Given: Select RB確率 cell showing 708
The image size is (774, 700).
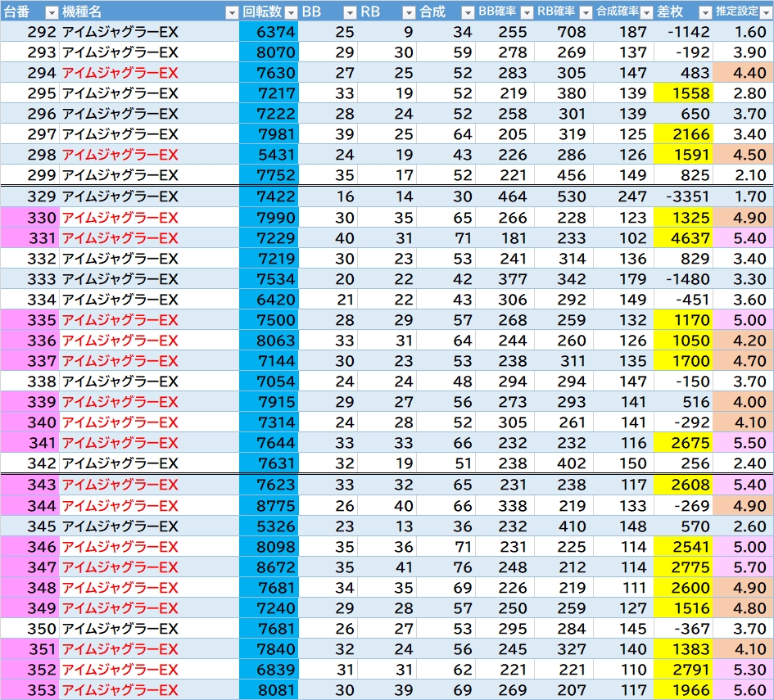Looking at the screenshot, I should point(564,32).
